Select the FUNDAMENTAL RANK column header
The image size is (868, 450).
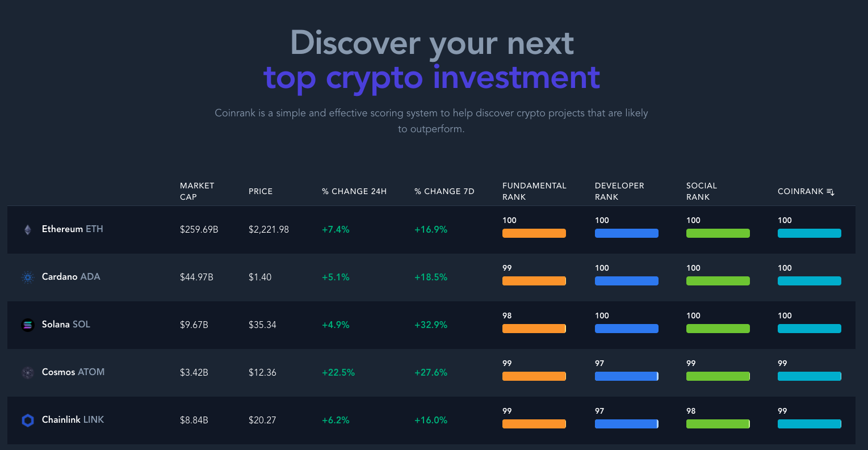pos(534,191)
